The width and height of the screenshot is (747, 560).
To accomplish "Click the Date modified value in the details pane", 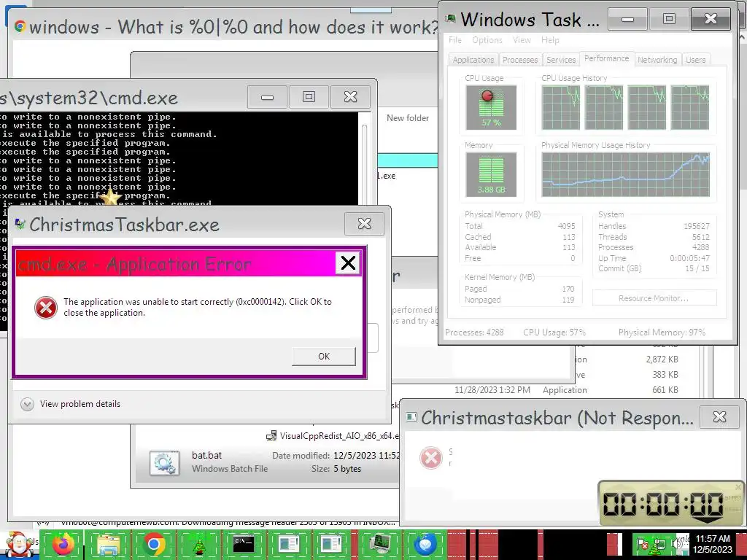I will pos(366,455).
